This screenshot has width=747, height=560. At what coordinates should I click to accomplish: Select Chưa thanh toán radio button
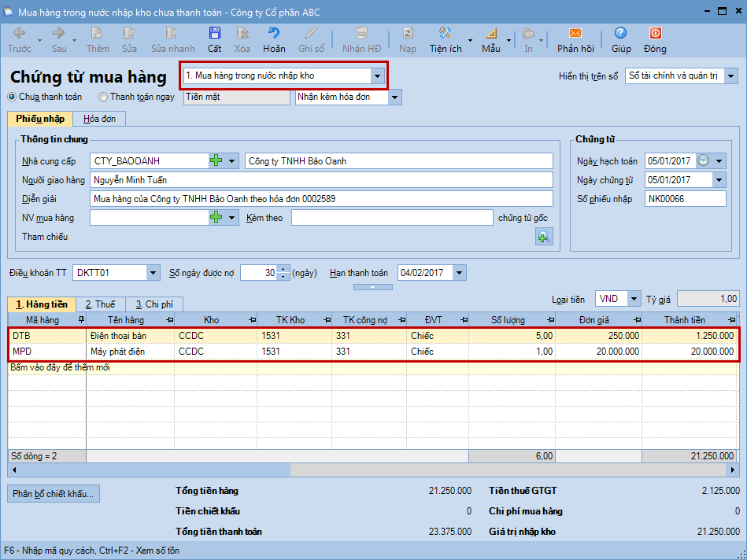click(12, 97)
